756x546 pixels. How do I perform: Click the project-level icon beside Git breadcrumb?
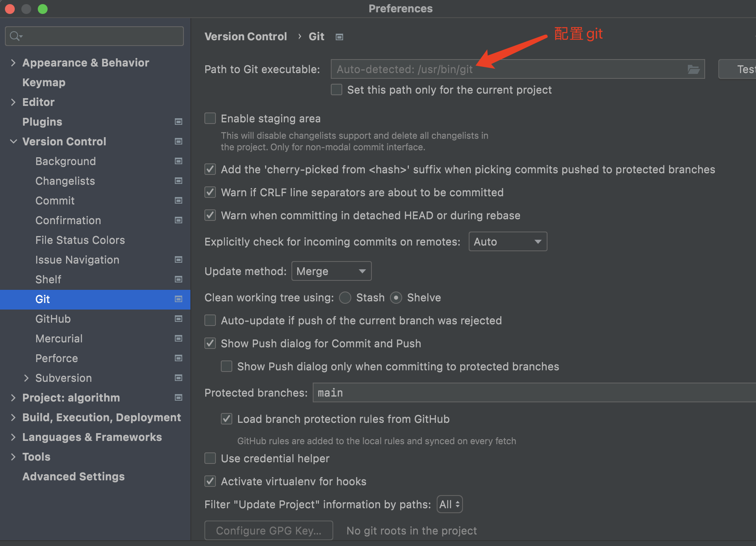click(339, 37)
